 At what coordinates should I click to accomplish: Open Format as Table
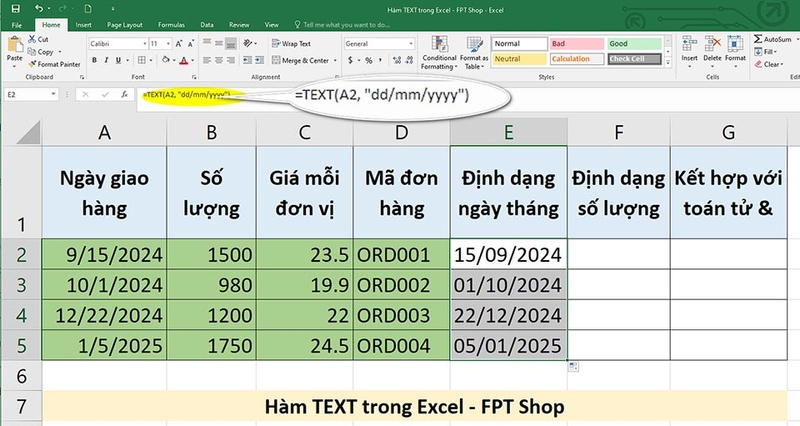[474, 53]
